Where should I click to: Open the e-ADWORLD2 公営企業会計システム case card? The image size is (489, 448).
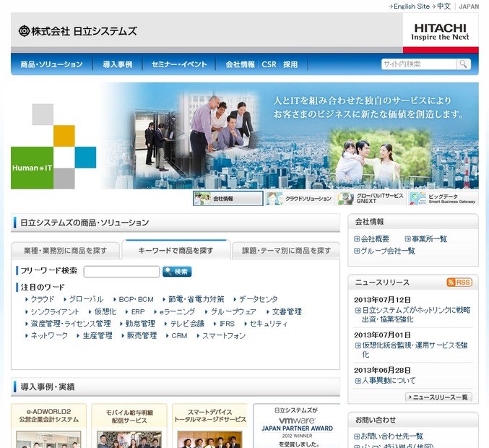(x=48, y=426)
